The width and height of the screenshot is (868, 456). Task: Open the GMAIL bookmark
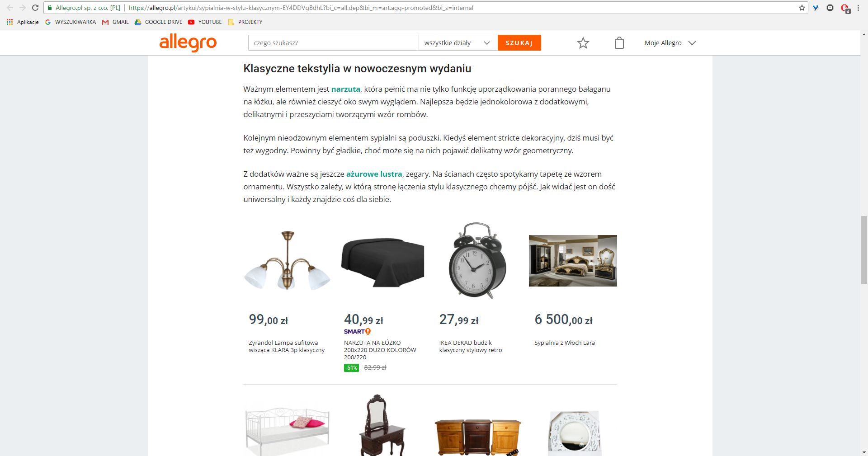pos(115,22)
